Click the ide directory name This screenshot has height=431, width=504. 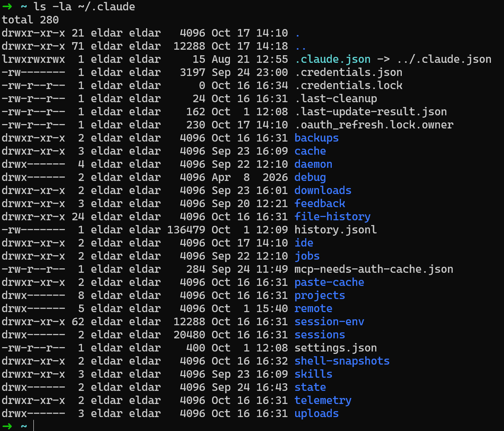[x=304, y=243]
